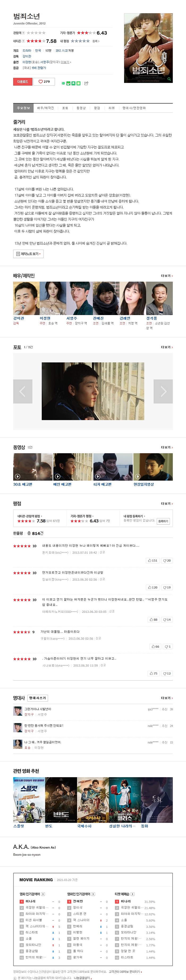The width and height of the screenshot is (186, 980).
Task: Set my rating on 내 평점 stars
Action: tap(80, 41)
